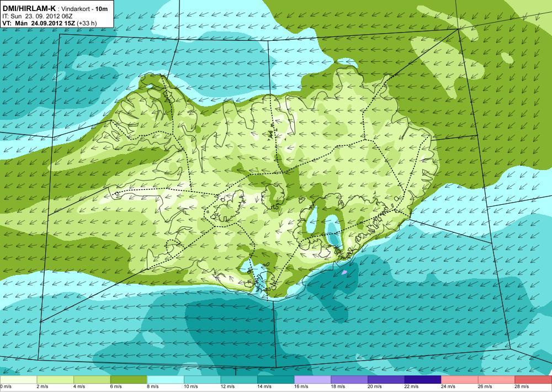Click the "20 m/s" legend label
Viewport: 552px width, 392px height.
click(375, 386)
